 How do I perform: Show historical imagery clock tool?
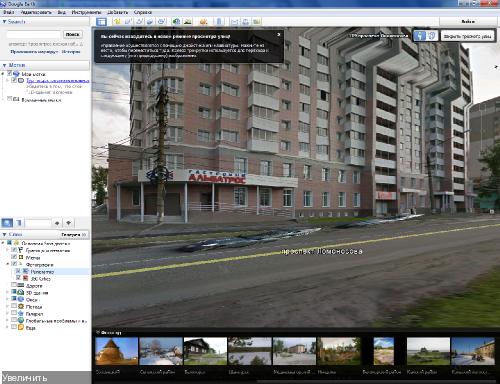(x=176, y=22)
